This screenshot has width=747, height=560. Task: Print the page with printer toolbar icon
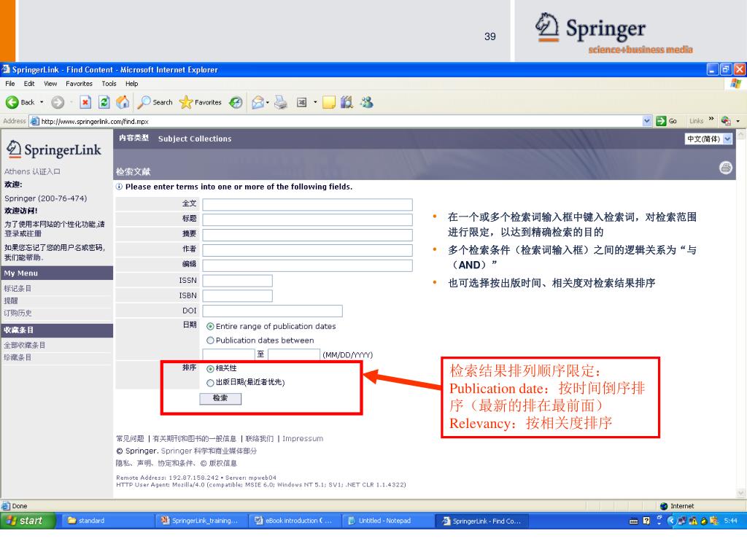pos(281,102)
